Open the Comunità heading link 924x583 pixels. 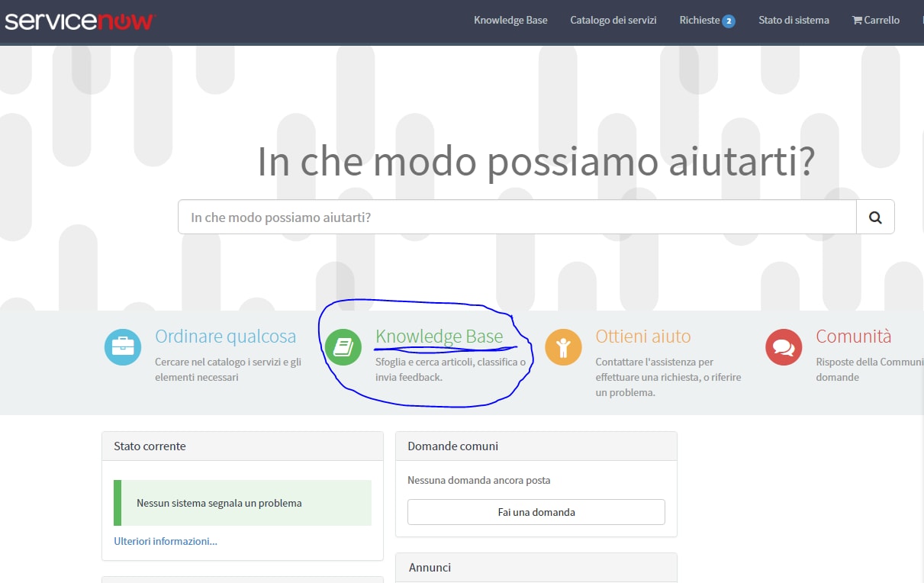coord(854,337)
